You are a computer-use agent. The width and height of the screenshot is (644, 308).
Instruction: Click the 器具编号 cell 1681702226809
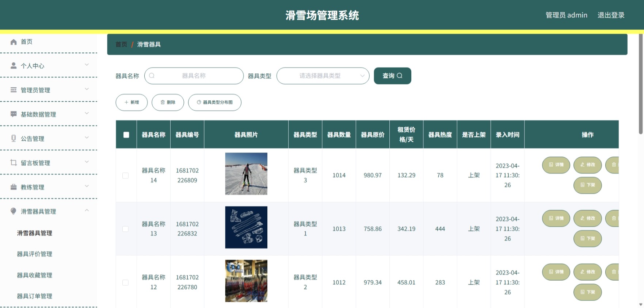click(187, 176)
